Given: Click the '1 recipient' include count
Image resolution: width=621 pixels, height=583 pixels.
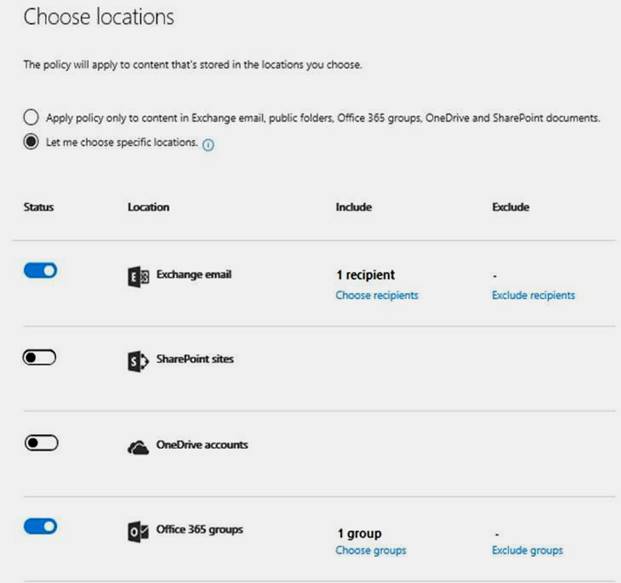Looking at the screenshot, I should click(365, 275).
